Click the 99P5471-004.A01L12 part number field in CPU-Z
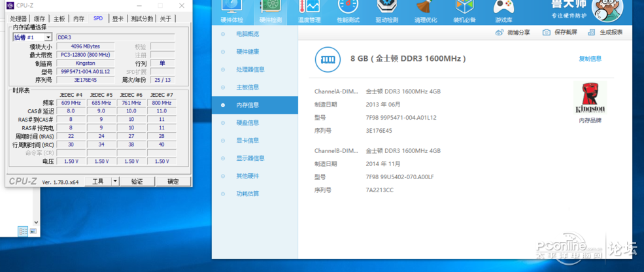This screenshot has height=272, width=644. 85,71
